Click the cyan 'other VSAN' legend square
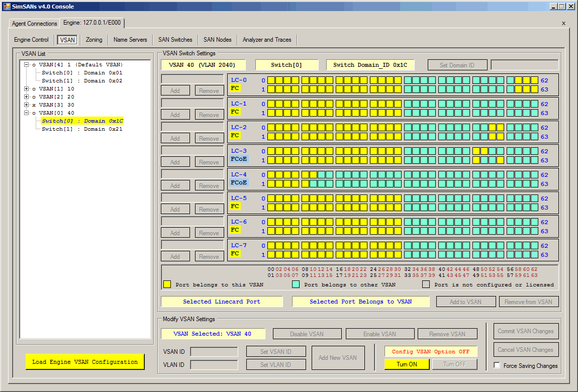This screenshot has width=578, height=392. point(296,284)
